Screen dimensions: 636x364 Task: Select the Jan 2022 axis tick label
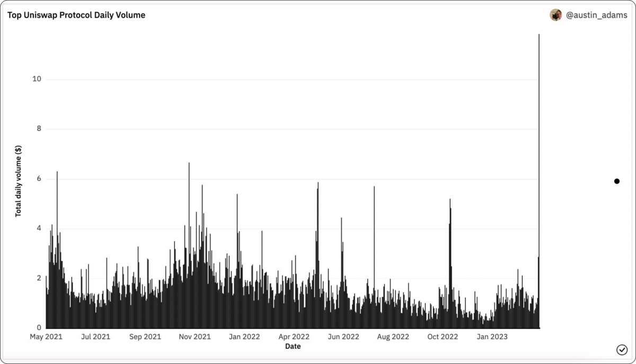pos(244,337)
